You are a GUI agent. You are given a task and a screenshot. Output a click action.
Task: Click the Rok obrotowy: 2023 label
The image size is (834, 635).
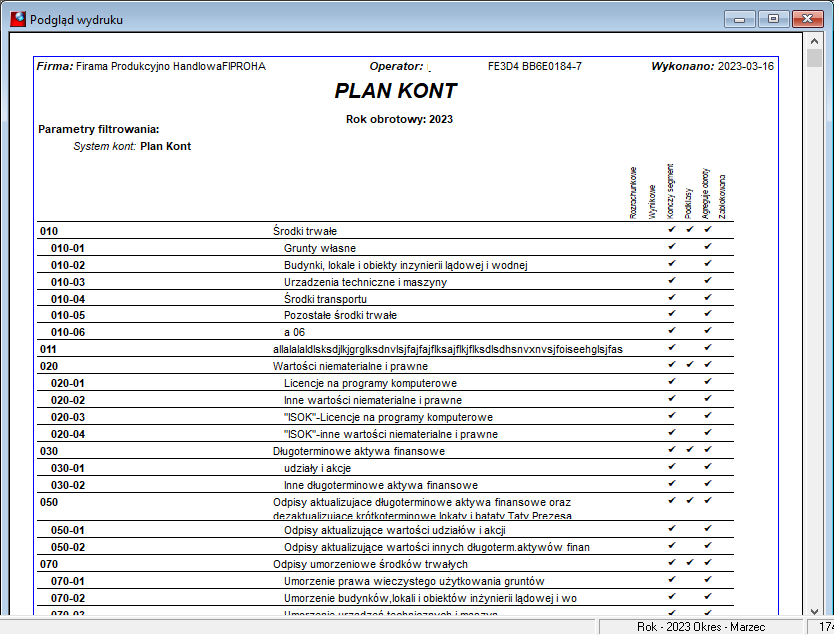click(x=399, y=119)
